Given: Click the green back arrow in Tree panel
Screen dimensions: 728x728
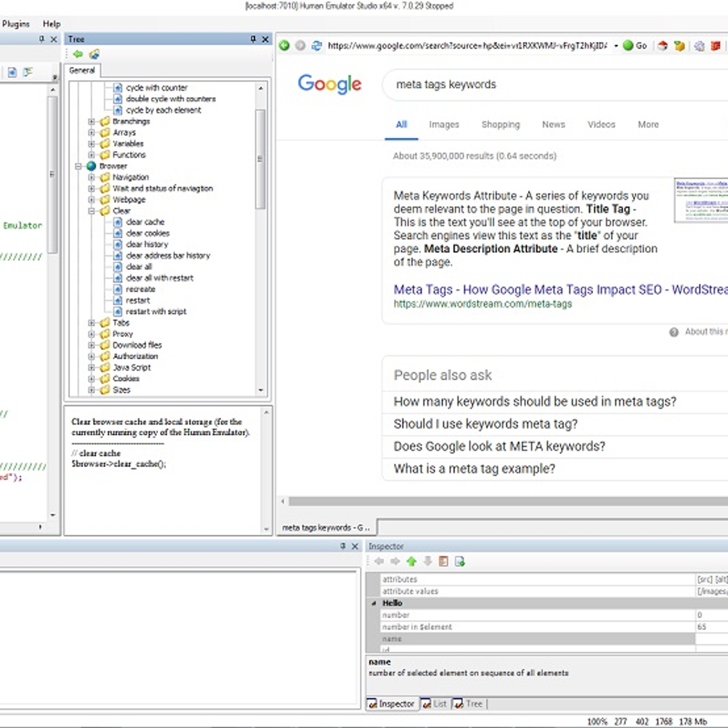Looking at the screenshot, I should click(x=78, y=55).
